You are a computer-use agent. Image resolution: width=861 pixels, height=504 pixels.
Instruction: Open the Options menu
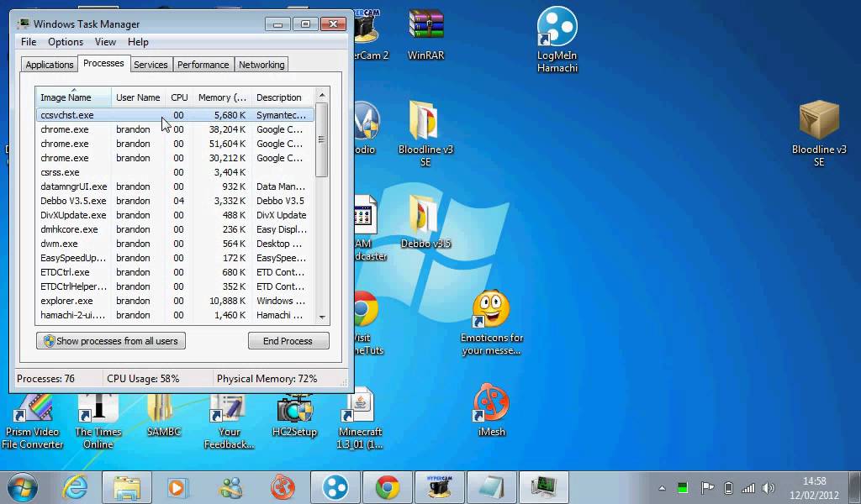(x=66, y=42)
